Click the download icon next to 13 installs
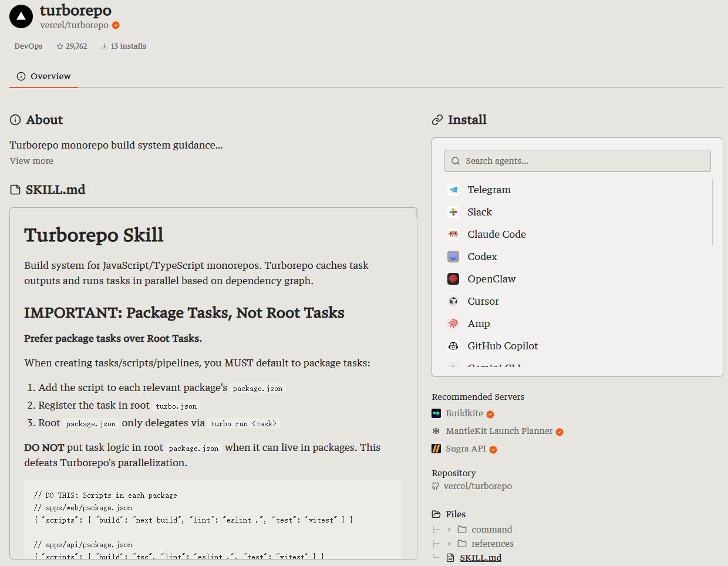 pos(105,46)
